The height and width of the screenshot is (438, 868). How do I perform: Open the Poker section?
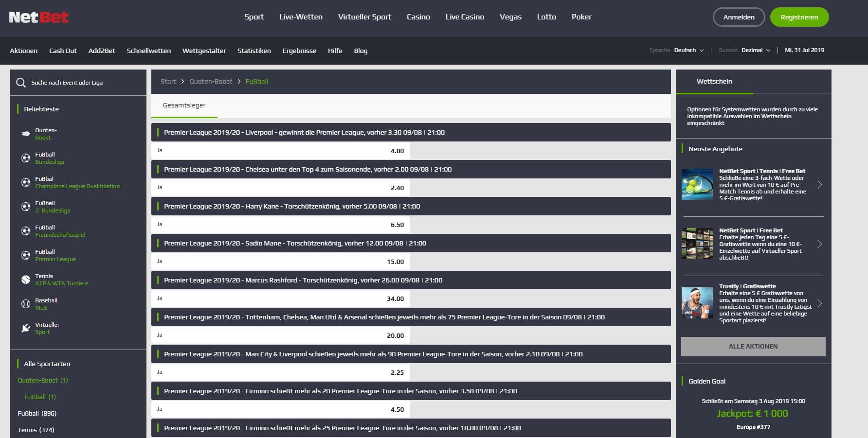[x=581, y=17]
